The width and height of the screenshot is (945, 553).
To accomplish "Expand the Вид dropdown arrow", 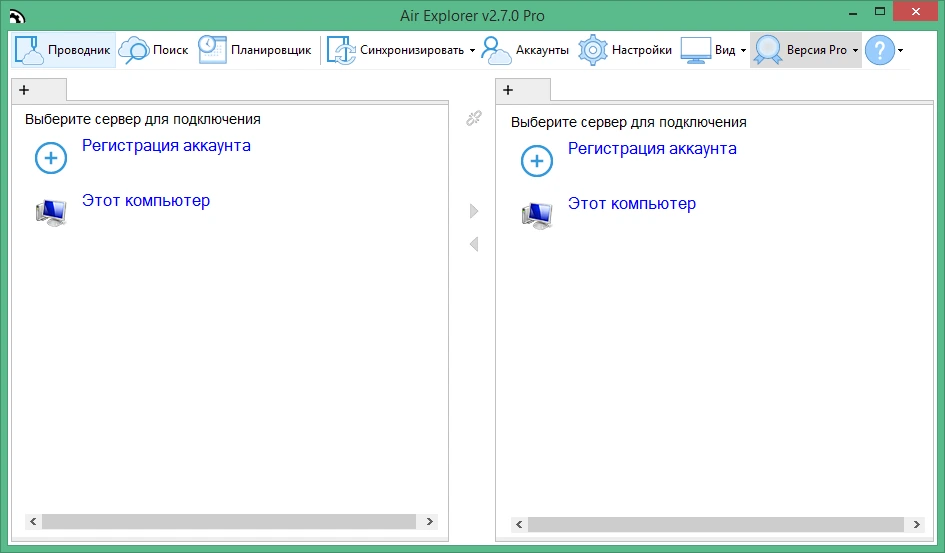I will tap(743, 51).
